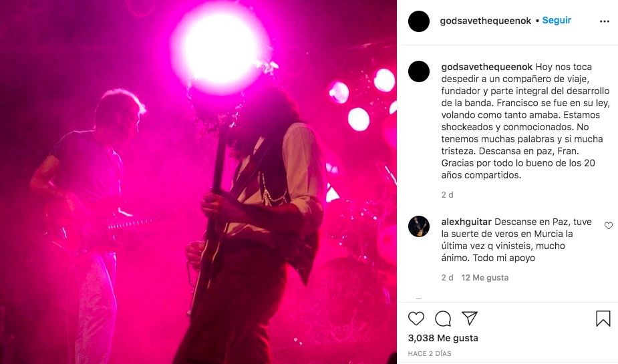Click the HACE 2 DÍAS timestamp
Viewport: 618px width, 364px height.
click(430, 354)
